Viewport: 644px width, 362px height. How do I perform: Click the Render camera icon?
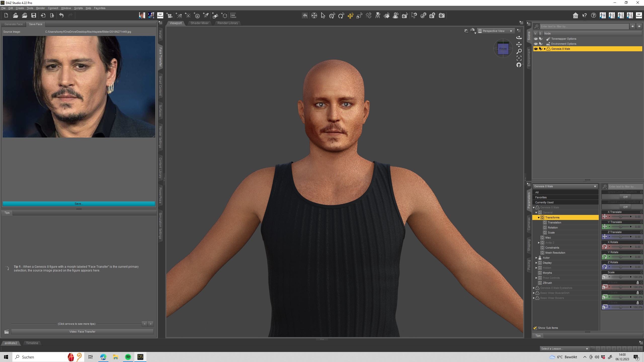click(x=441, y=16)
